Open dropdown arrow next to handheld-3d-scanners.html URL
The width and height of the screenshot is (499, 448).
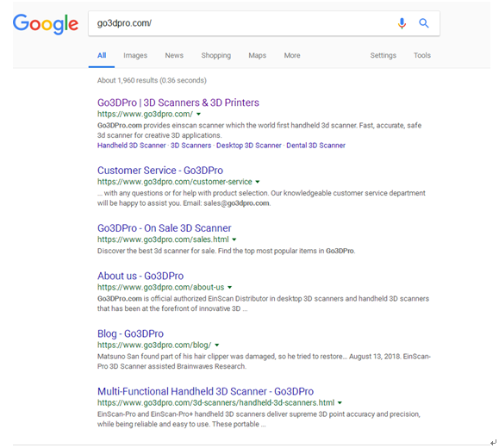[x=340, y=402]
